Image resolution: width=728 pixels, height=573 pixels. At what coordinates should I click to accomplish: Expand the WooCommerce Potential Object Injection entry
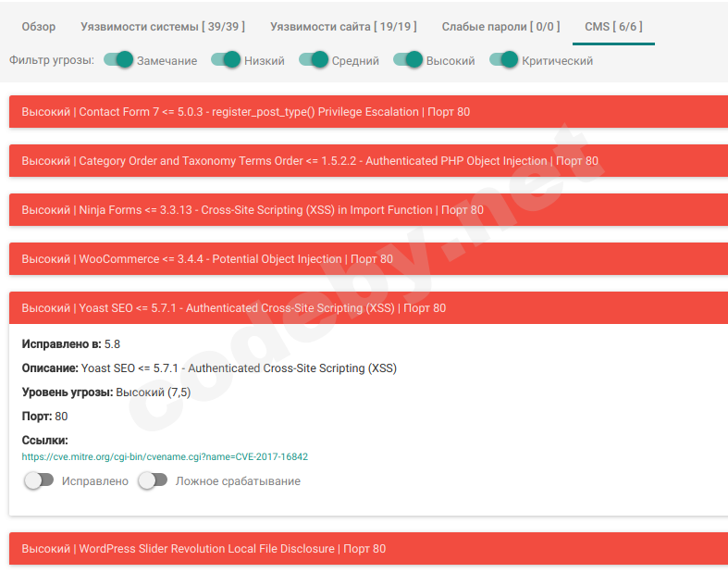(369, 259)
